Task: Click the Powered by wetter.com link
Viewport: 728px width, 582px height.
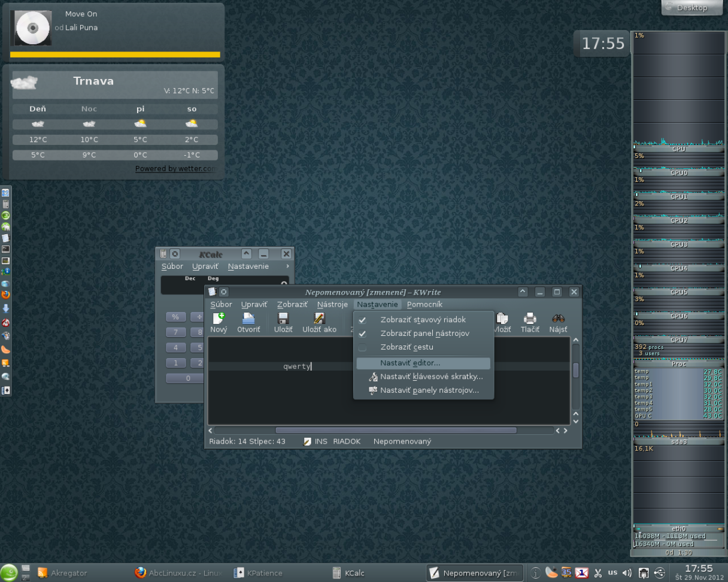Action: 175,169
